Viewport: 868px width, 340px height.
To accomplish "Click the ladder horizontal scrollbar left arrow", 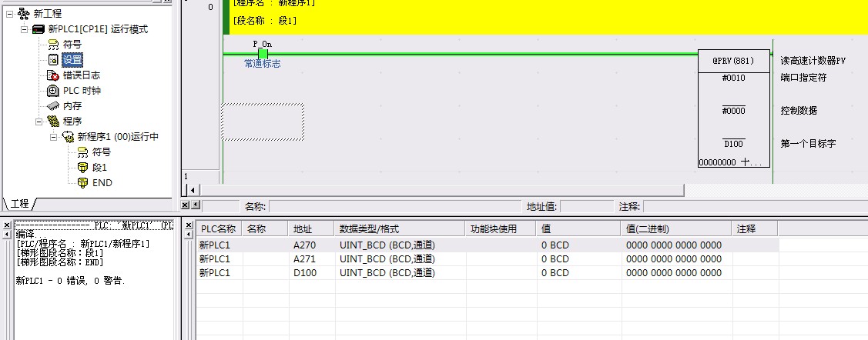I will pyautogui.click(x=193, y=189).
